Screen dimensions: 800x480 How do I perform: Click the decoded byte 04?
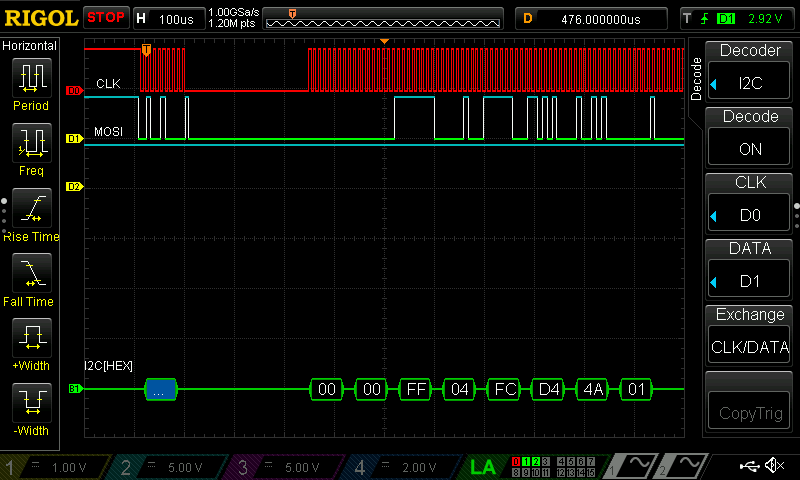(x=460, y=389)
